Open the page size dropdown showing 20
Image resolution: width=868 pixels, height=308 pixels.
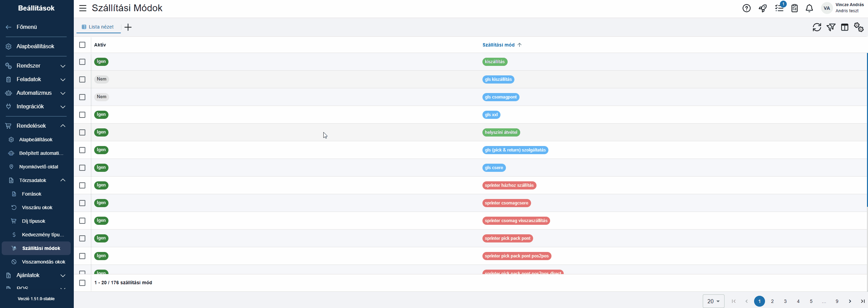tap(713, 301)
